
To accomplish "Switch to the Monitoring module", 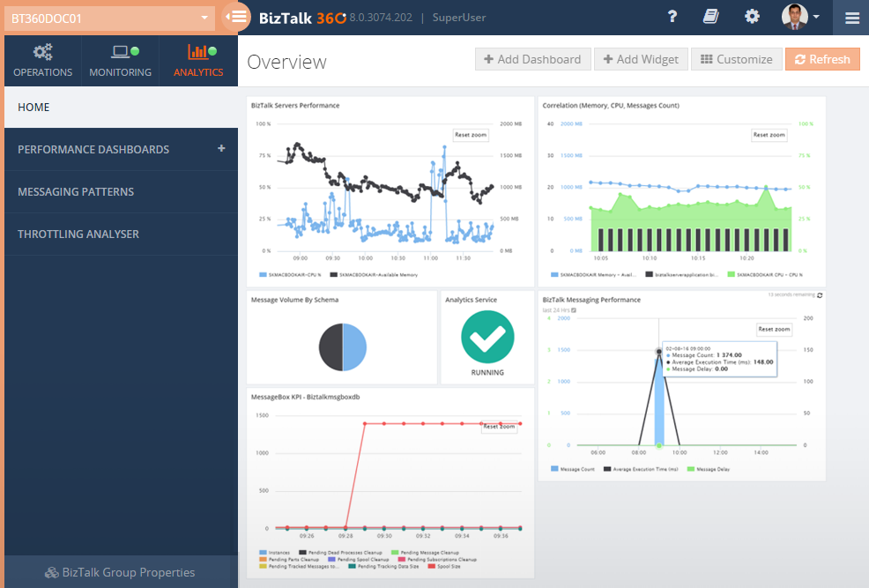I will [x=120, y=59].
